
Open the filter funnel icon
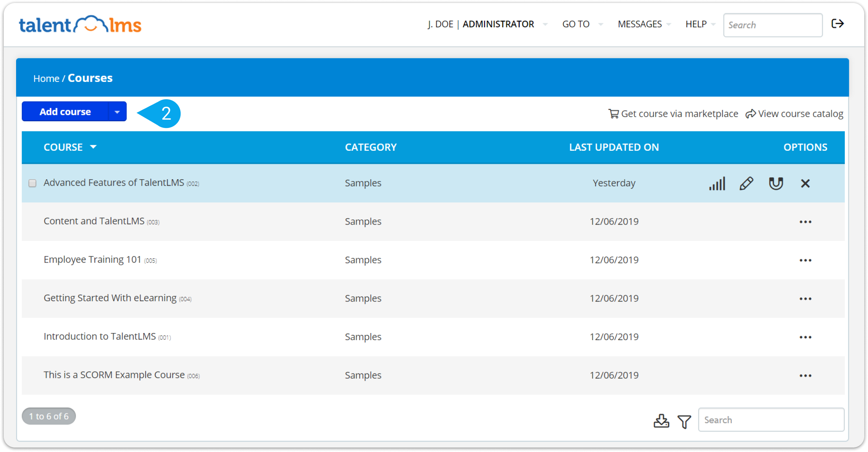coord(684,422)
